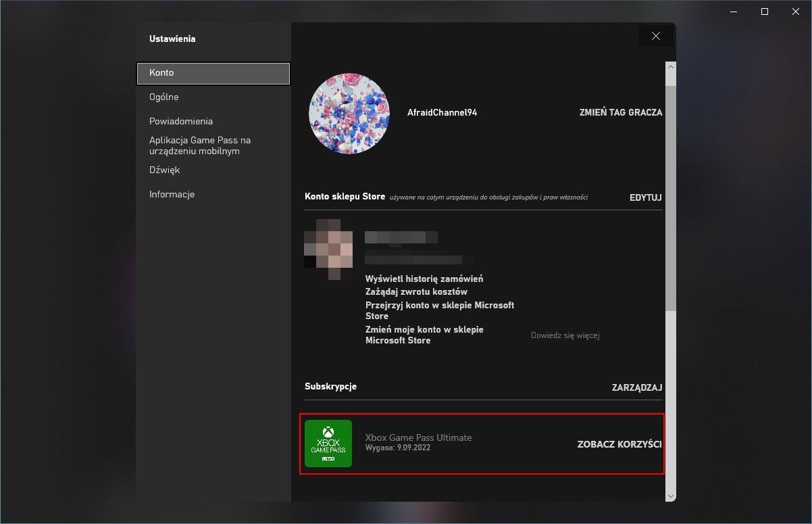Image resolution: width=812 pixels, height=524 pixels.
Task: Open the Powiadomienia settings section
Action: 181,121
